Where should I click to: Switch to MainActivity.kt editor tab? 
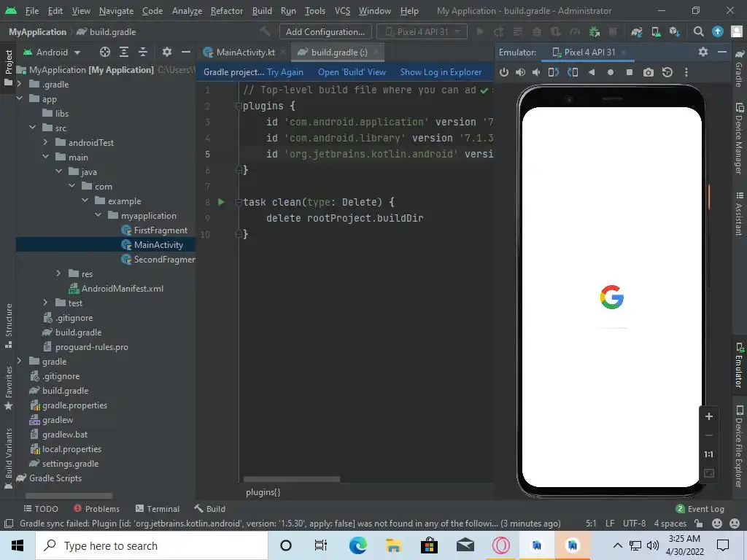click(x=245, y=52)
